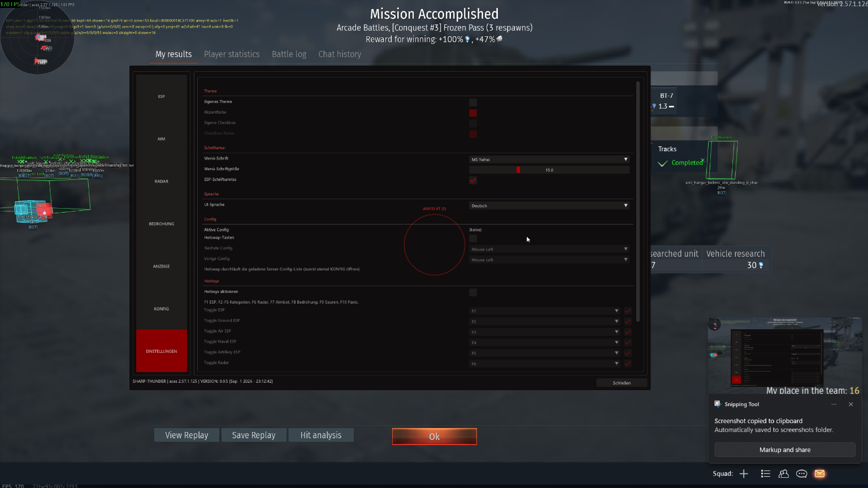This screenshot has height=488, width=868.
Task: Open the Nächste Config key dropdown
Action: coord(549,249)
